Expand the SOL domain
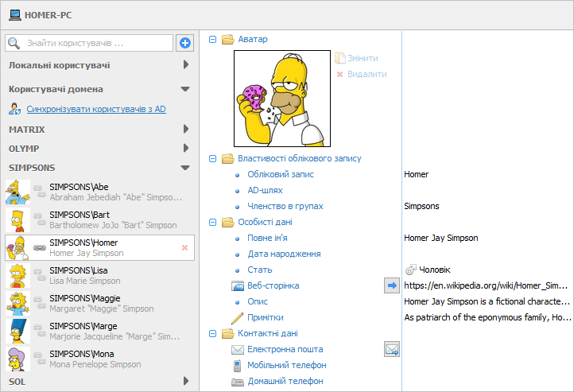574x392 pixels. [x=185, y=381]
